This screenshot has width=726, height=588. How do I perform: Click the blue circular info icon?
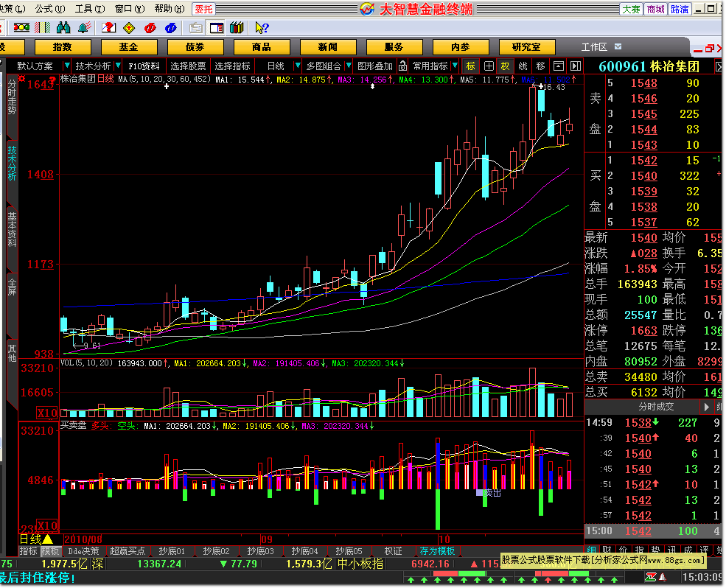point(171,28)
